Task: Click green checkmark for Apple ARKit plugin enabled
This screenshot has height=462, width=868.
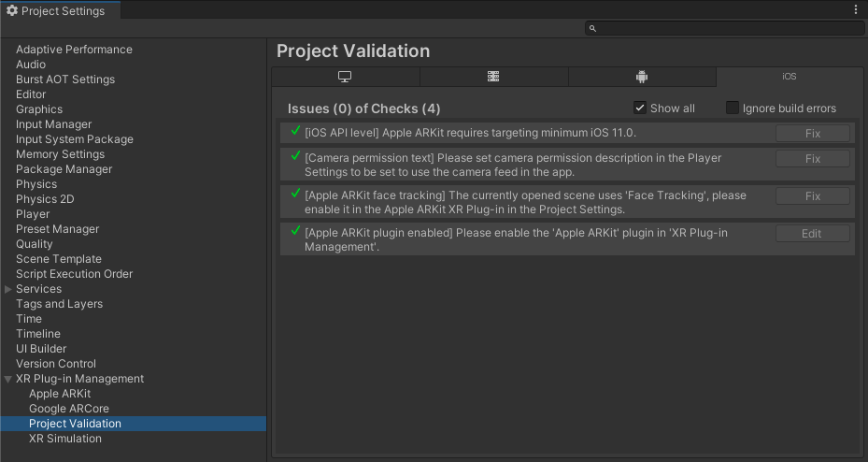Action: tap(295, 230)
